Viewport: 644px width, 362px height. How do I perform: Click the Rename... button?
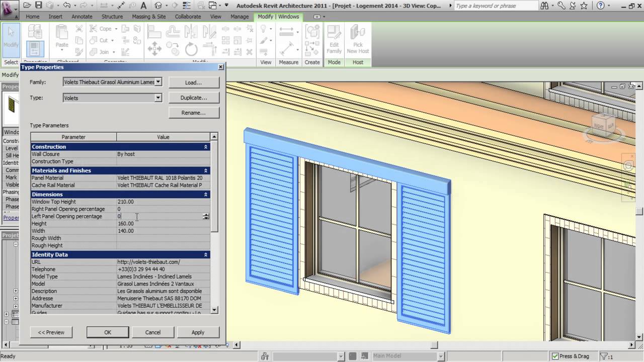tap(194, 113)
